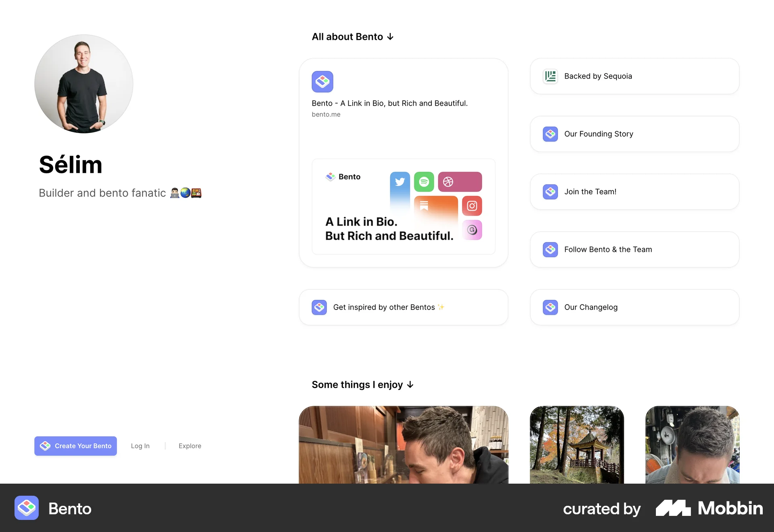Select the Twitter icon in the Bento preview
The width and height of the screenshot is (774, 532).
tap(399, 182)
